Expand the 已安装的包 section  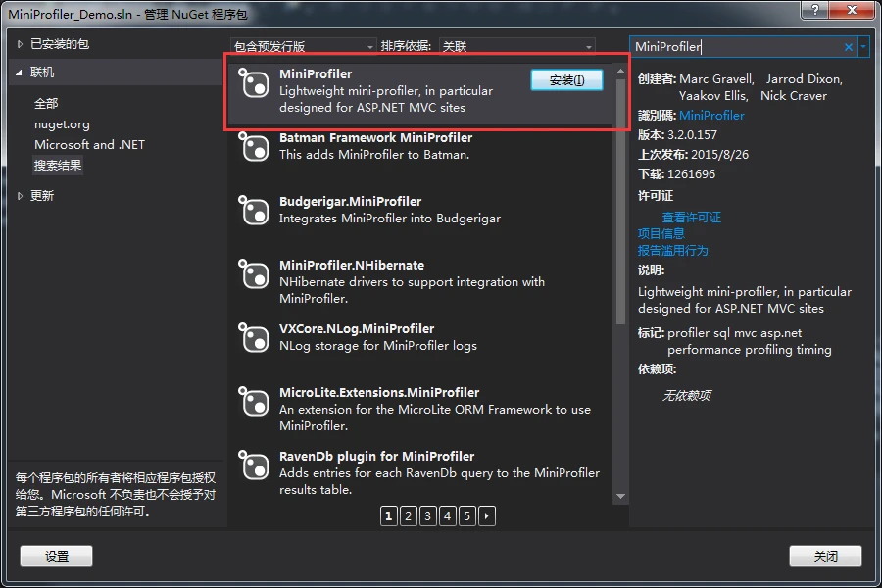22,44
